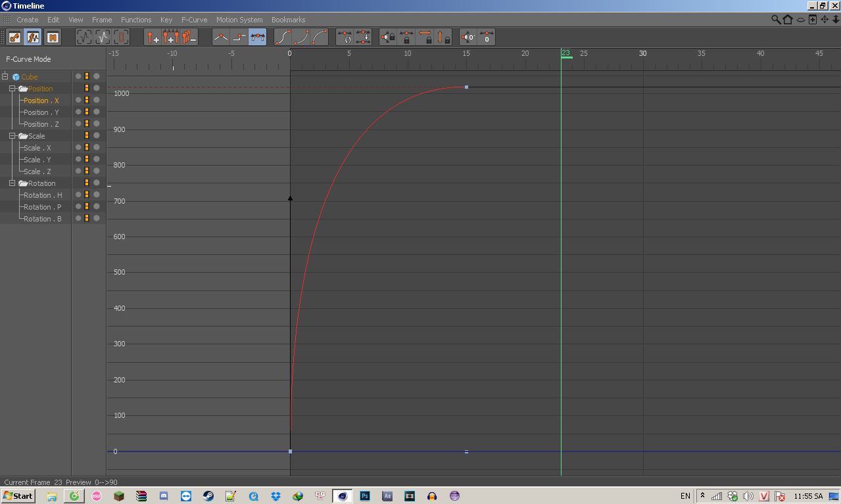This screenshot has height=504, width=841.
Task: Collapse the Rotation folder
Action: (x=12, y=183)
